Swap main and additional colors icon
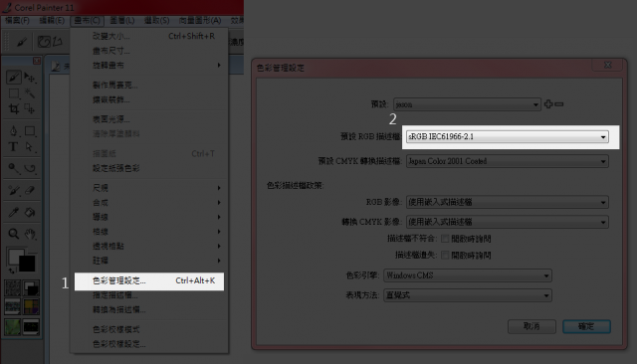Viewport: 637px width, 364px height. [x=12, y=270]
